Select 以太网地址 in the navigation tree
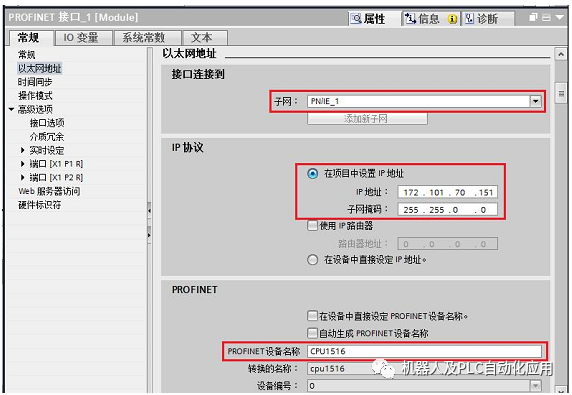The width and height of the screenshot is (572, 395). click(x=40, y=68)
